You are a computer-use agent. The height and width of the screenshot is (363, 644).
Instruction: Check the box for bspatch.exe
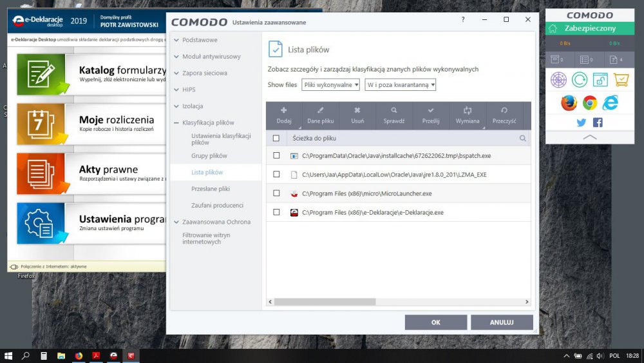pos(276,156)
